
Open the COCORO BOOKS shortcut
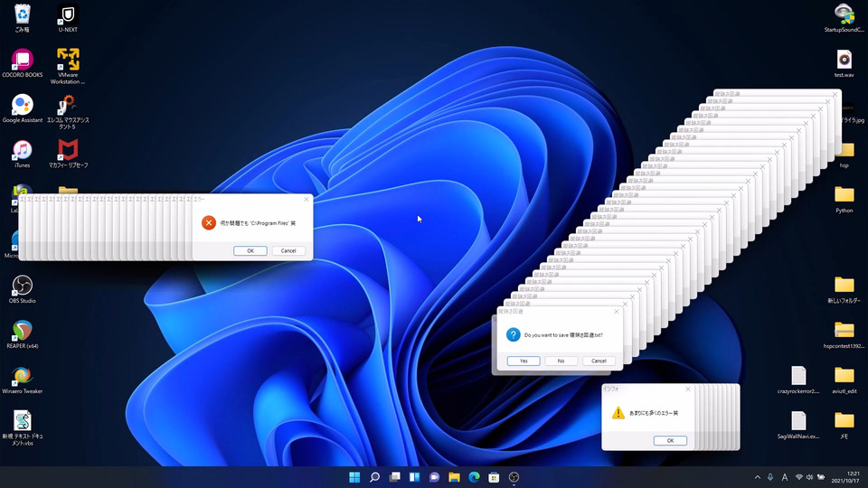(22, 63)
